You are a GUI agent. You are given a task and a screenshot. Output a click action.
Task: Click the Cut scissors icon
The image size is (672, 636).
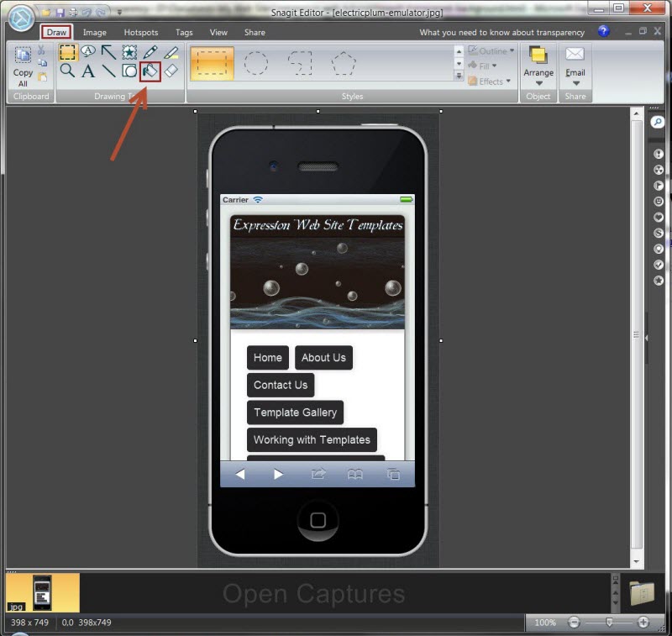point(41,50)
